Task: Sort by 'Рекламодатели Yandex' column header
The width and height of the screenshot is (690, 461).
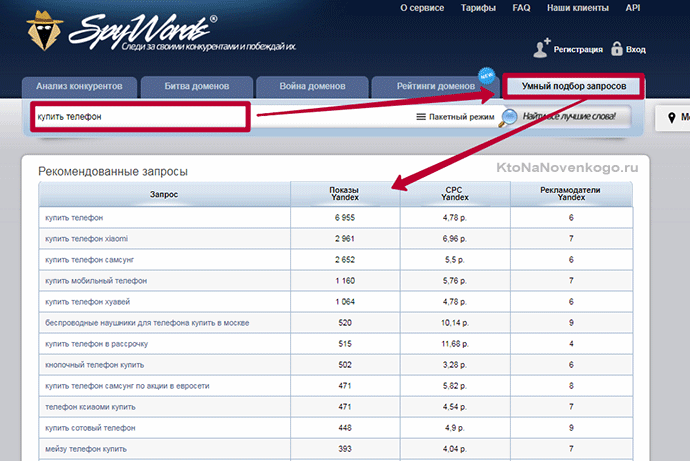Action: (x=571, y=194)
